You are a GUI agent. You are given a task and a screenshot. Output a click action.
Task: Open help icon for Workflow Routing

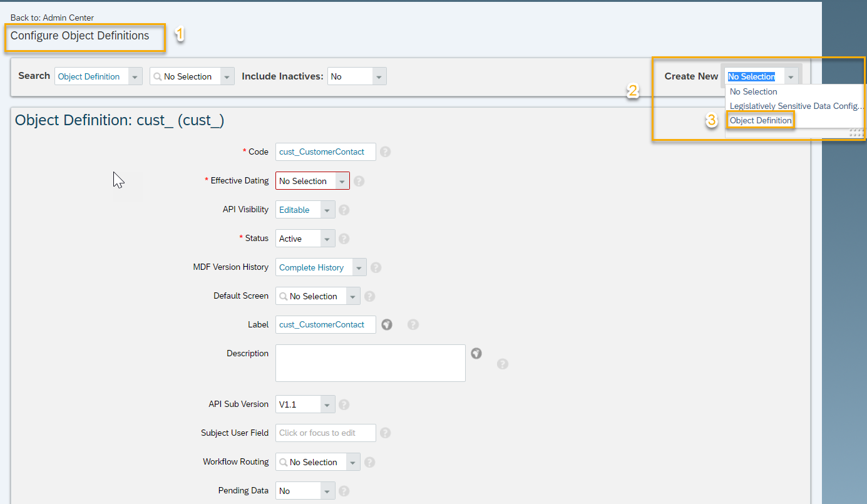369,462
